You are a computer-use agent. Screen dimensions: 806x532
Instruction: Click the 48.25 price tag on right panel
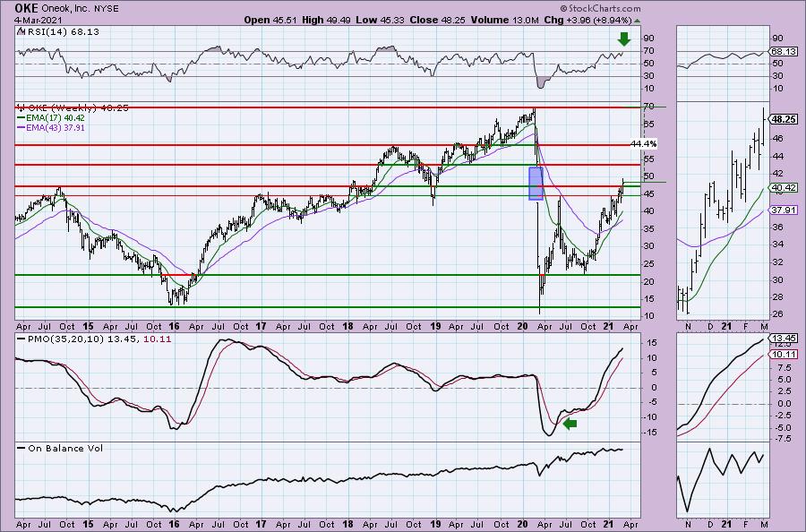click(x=785, y=119)
